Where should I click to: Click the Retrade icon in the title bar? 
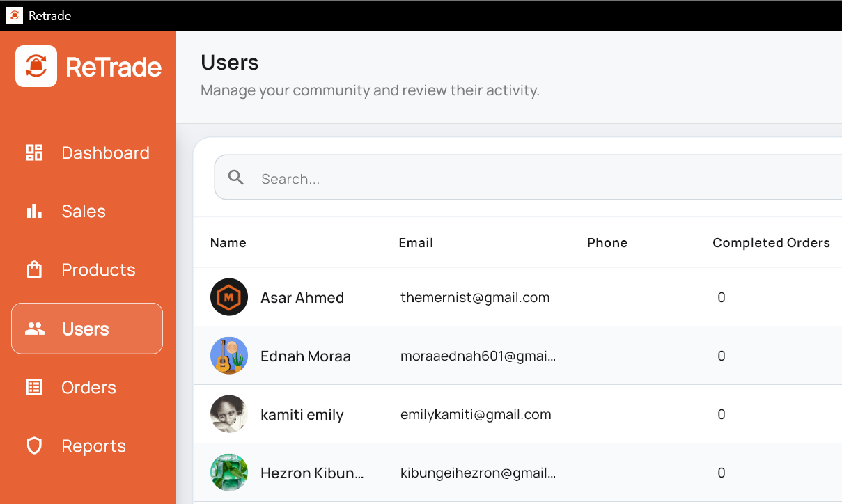pyautogui.click(x=14, y=15)
